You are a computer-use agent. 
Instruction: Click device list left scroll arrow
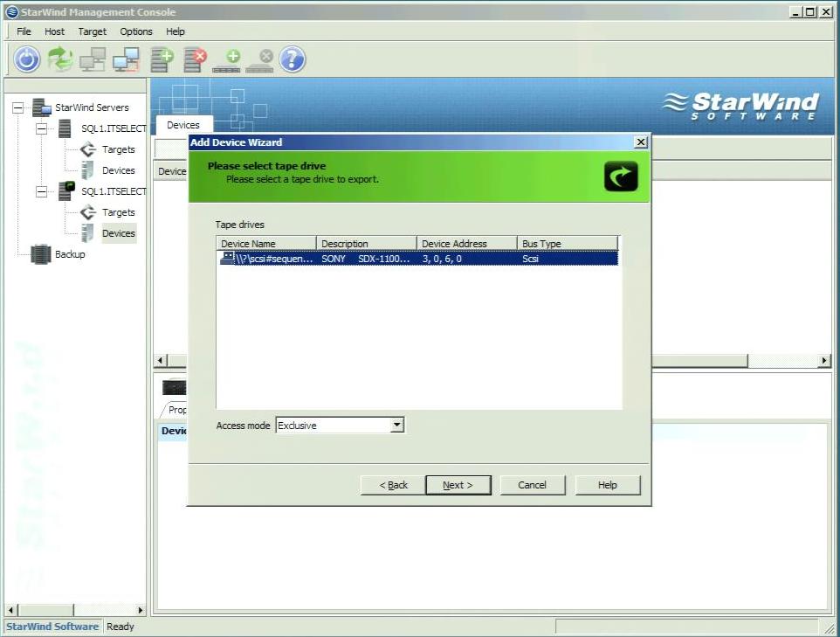tap(161, 361)
